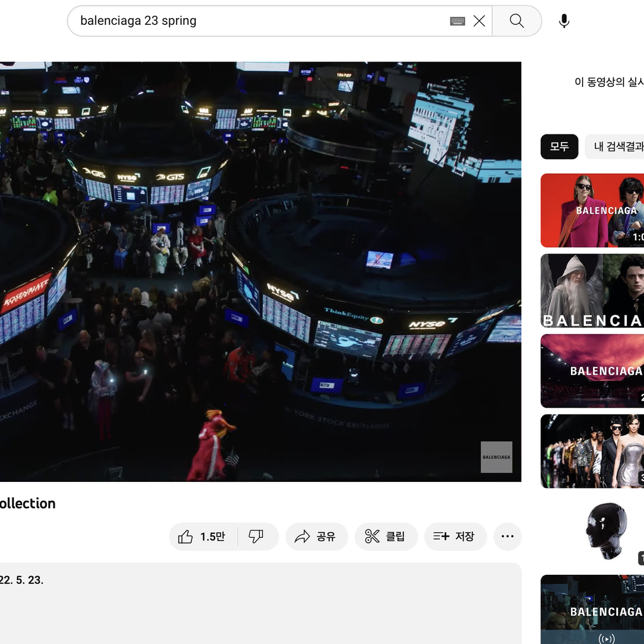Click the Balenciaga channel watermark in player
Screen dimensions: 644x644
click(496, 457)
